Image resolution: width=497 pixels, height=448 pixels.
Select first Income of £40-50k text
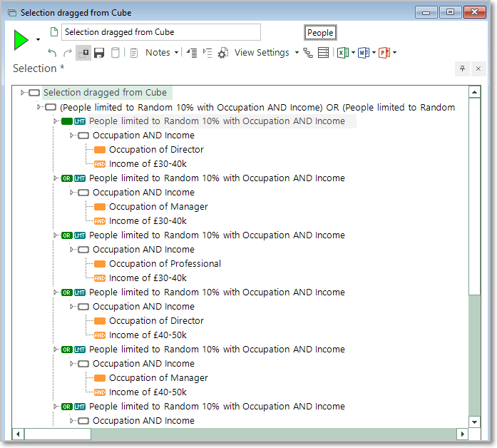click(x=148, y=335)
